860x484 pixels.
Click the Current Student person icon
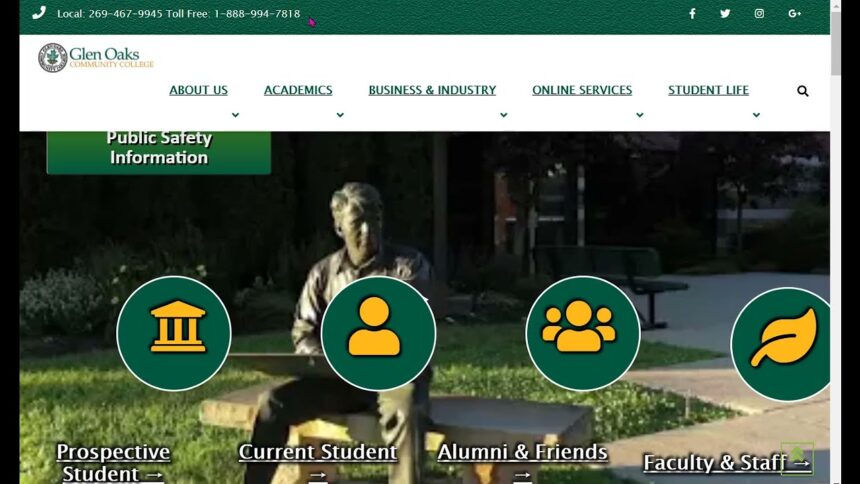[x=378, y=333]
